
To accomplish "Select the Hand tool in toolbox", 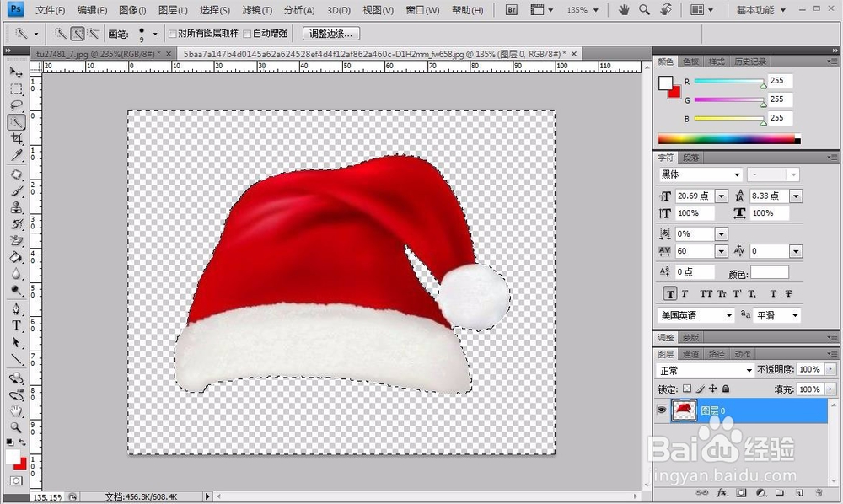I will pos(16,411).
